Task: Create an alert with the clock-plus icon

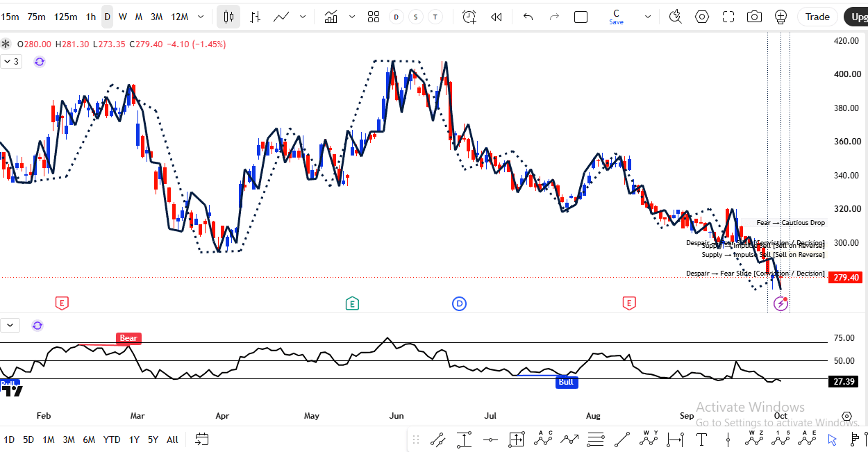Action: pos(469,17)
